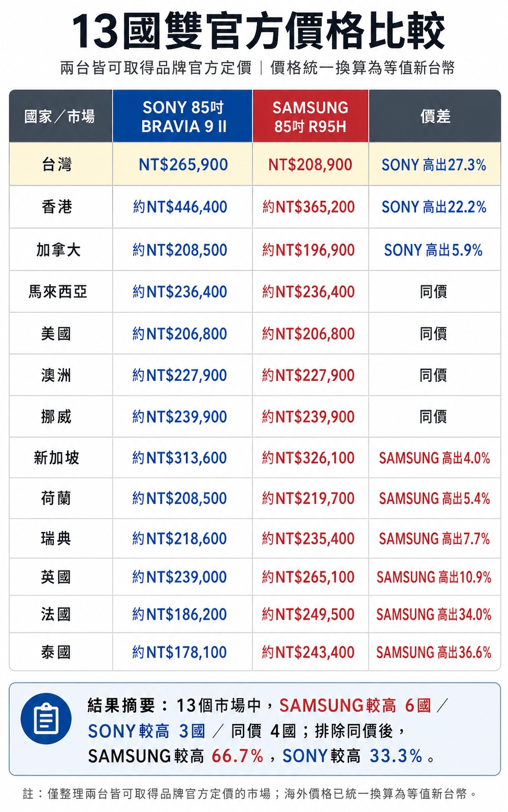This screenshot has height=812, width=508.
Task: Click the 挪威 row label
Action: coord(56,417)
